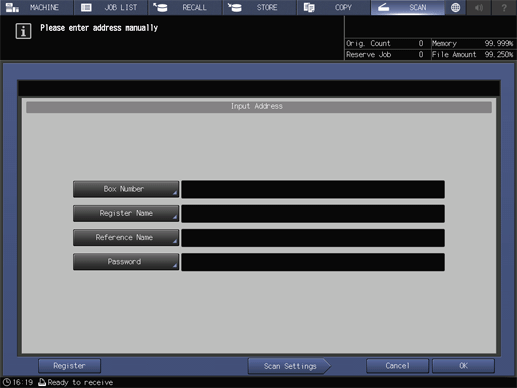The height and width of the screenshot is (388, 517).
Task: Click the speaker sound icon
Action: (x=479, y=7)
